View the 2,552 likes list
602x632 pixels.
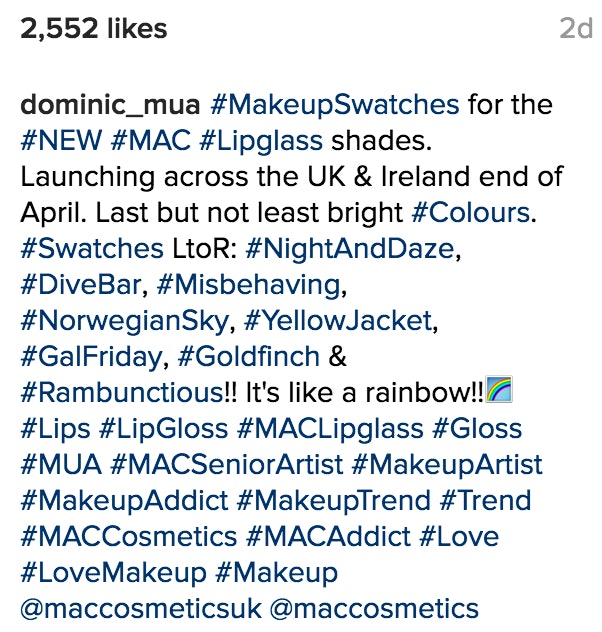[x=93, y=29]
